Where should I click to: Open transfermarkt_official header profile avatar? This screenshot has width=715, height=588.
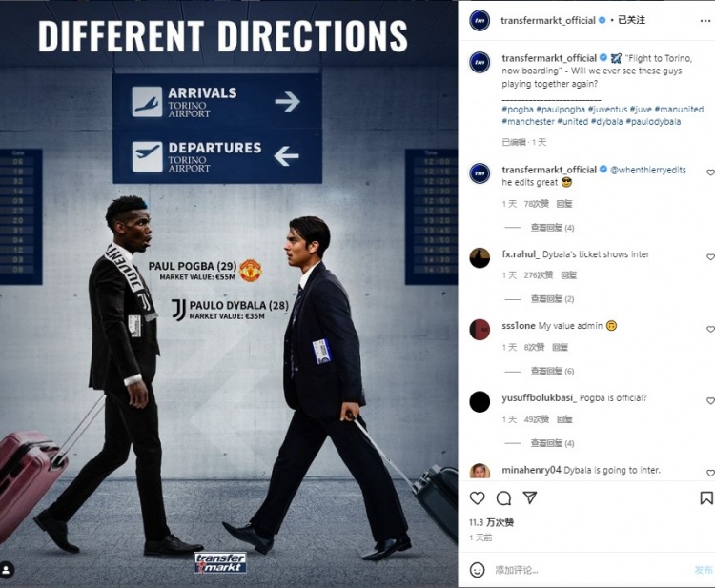pos(480,21)
